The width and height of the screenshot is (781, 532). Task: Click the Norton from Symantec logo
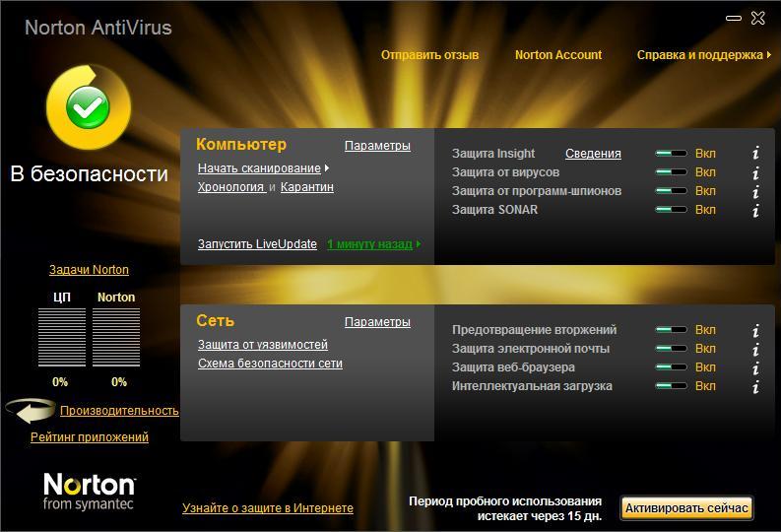point(90,492)
